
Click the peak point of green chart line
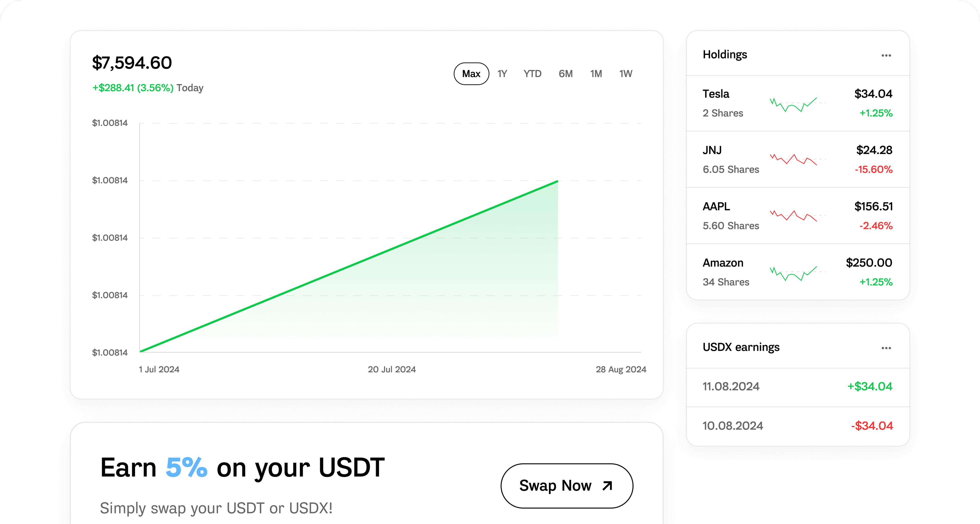557,181
